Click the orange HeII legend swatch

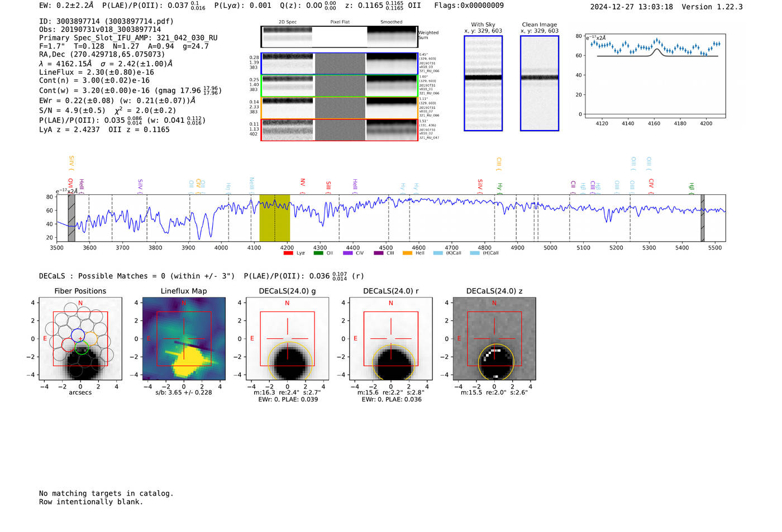[x=407, y=253]
